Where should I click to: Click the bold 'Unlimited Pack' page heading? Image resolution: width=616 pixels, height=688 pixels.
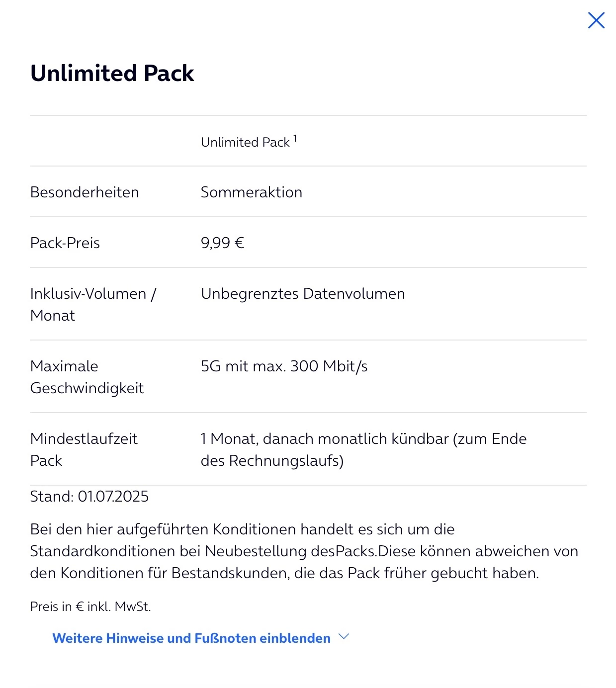(x=112, y=73)
